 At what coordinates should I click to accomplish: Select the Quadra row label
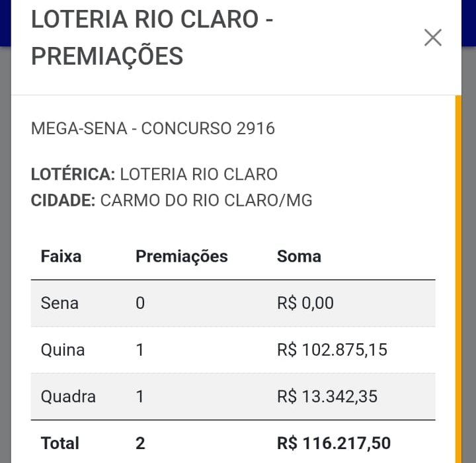pos(68,397)
